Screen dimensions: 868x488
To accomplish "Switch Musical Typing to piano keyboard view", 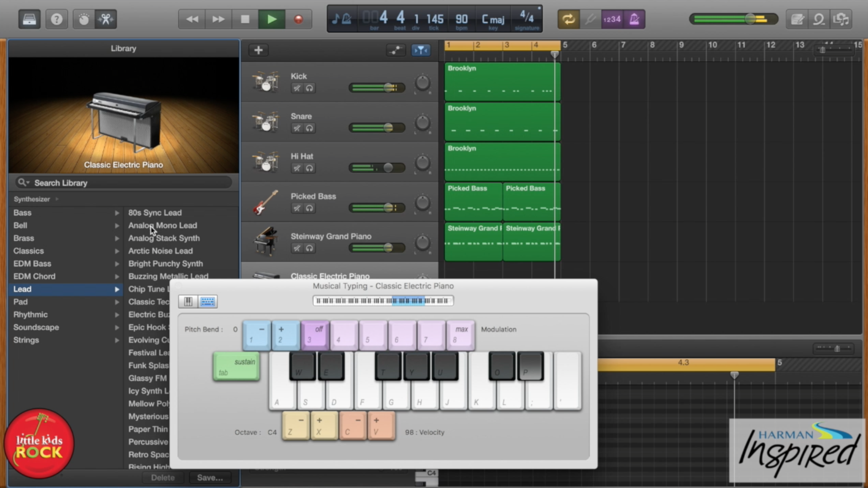I will (187, 301).
